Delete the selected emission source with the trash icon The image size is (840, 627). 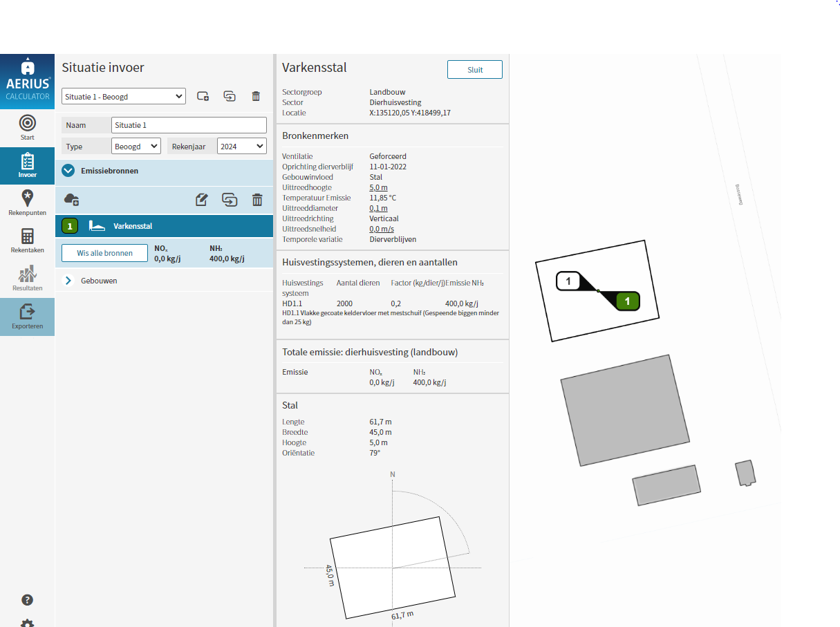point(257,200)
